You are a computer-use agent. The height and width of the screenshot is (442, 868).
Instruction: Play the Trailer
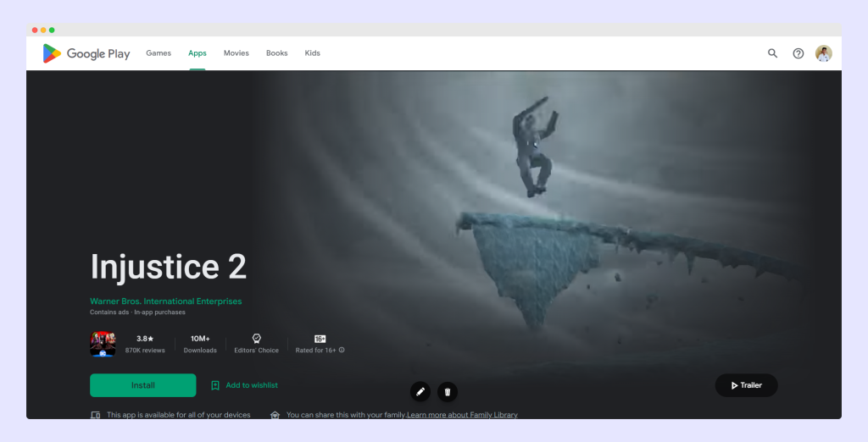click(x=746, y=385)
